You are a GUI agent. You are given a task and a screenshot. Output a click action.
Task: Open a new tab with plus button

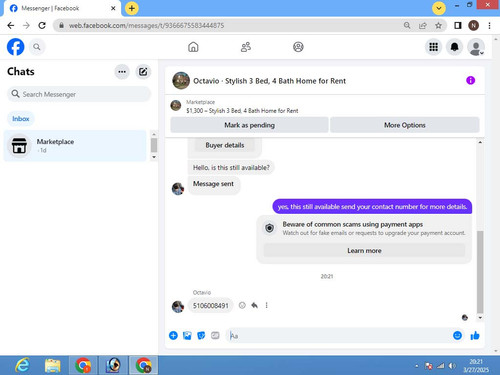tap(132, 8)
